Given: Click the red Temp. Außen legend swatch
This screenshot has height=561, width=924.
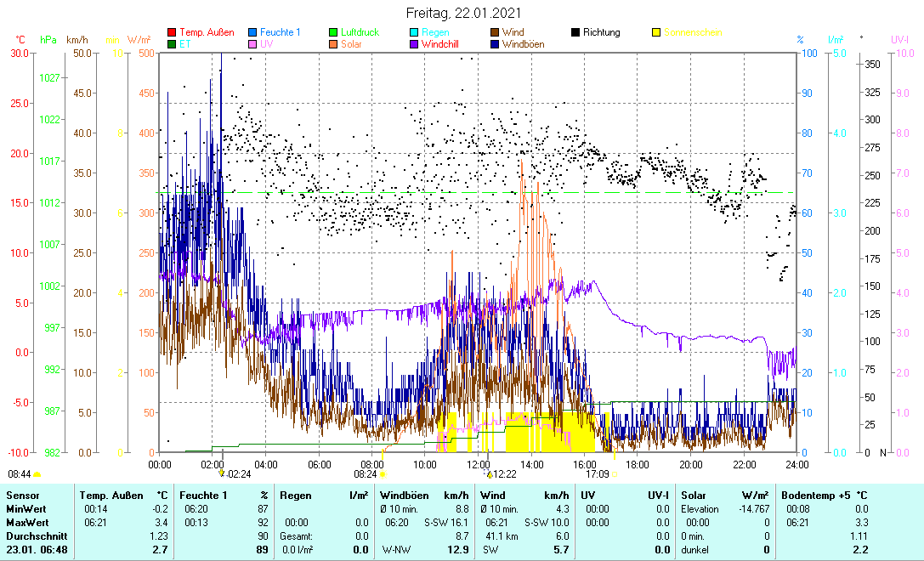Looking at the screenshot, I should click(x=172, y=32).
